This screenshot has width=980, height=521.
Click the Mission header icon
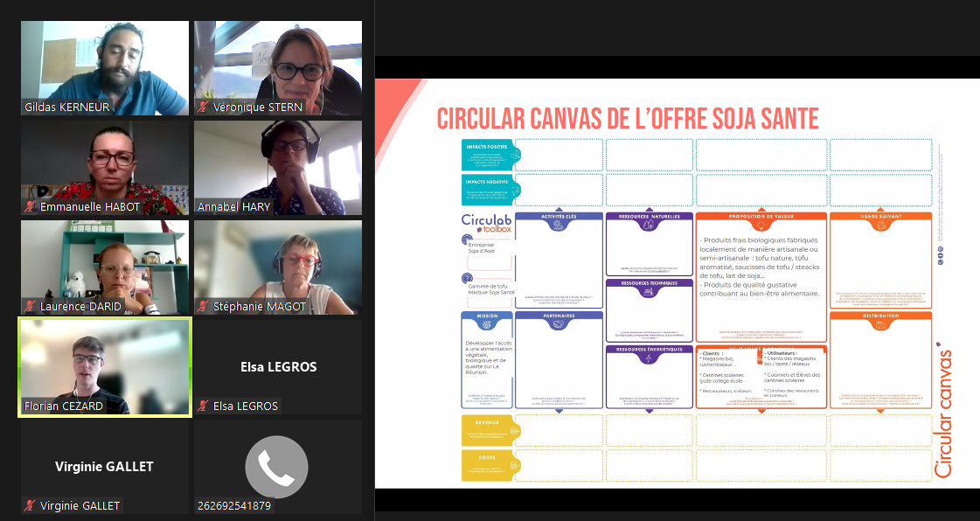coord(487,325)
